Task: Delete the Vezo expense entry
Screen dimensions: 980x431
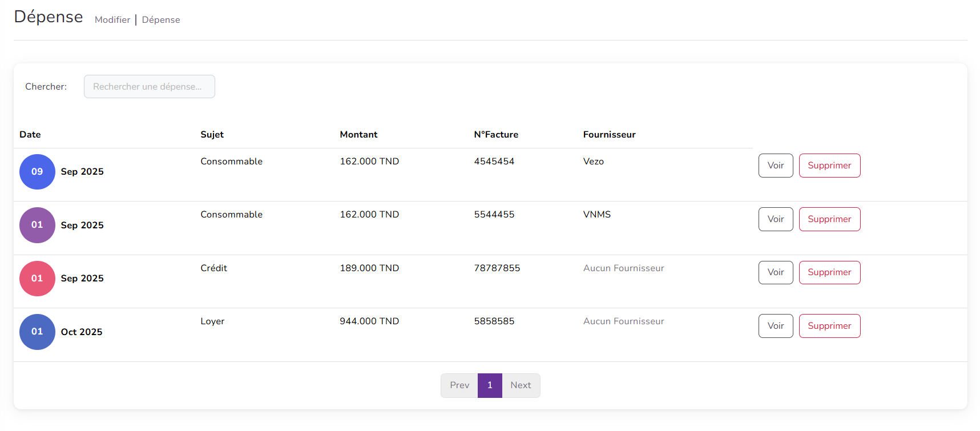Action: [x=829, y=166]
